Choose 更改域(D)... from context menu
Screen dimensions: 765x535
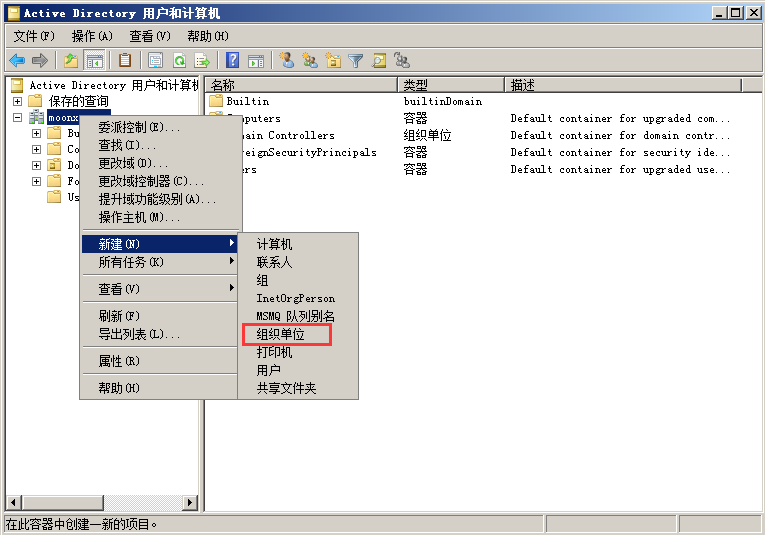click(x=161, y=163)
